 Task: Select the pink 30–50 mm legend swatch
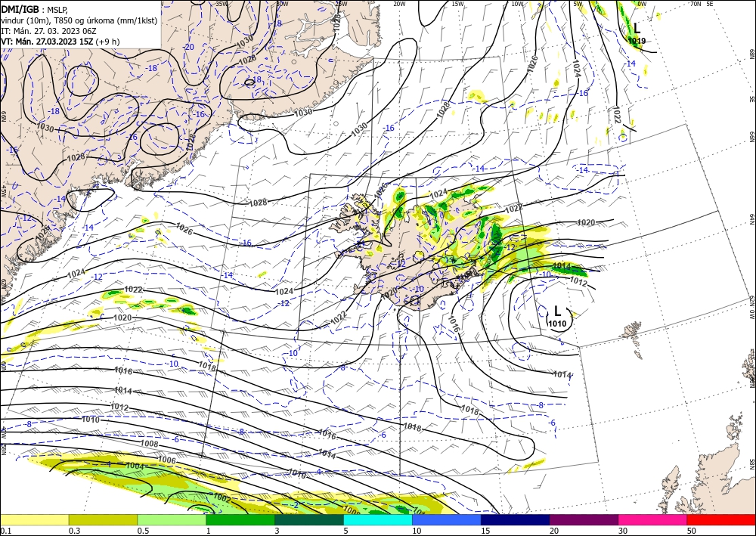click(652, 519)
